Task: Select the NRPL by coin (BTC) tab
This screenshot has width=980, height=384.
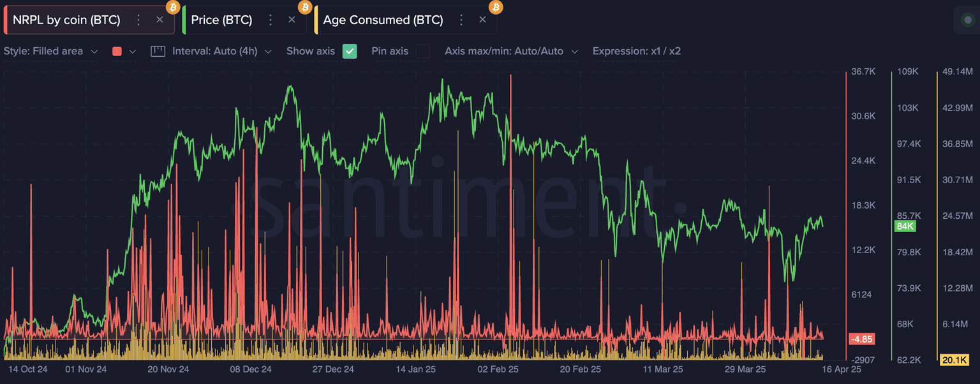Action: click(x=66, y=20)
